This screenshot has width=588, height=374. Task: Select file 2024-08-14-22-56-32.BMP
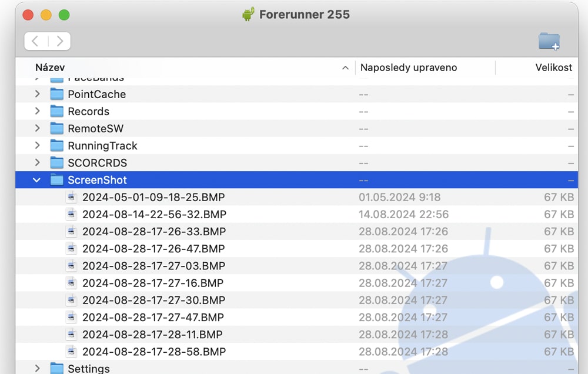pos(155,215)
